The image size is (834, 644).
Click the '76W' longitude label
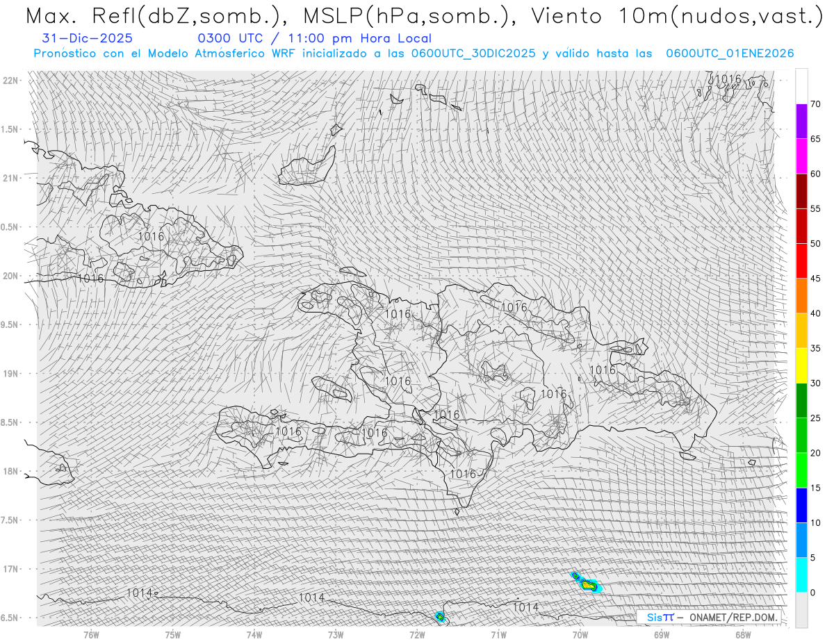click(91, 634)
